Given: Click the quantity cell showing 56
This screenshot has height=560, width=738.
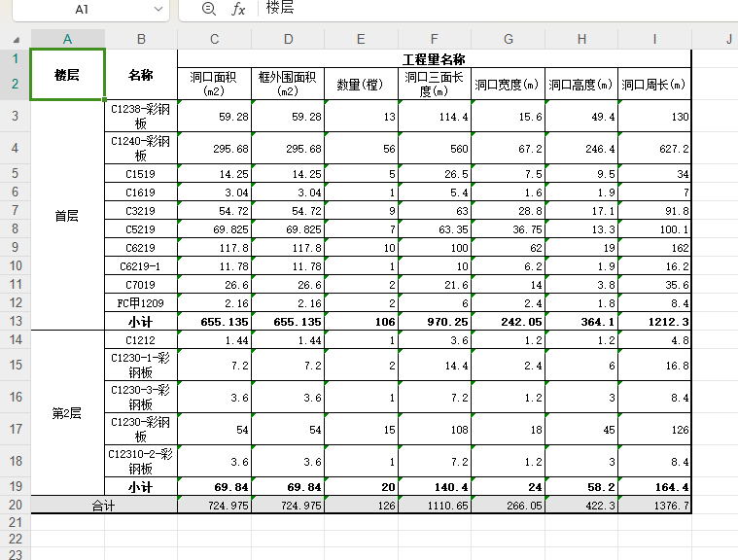Looking at the screenshot, I should point(361,148).
